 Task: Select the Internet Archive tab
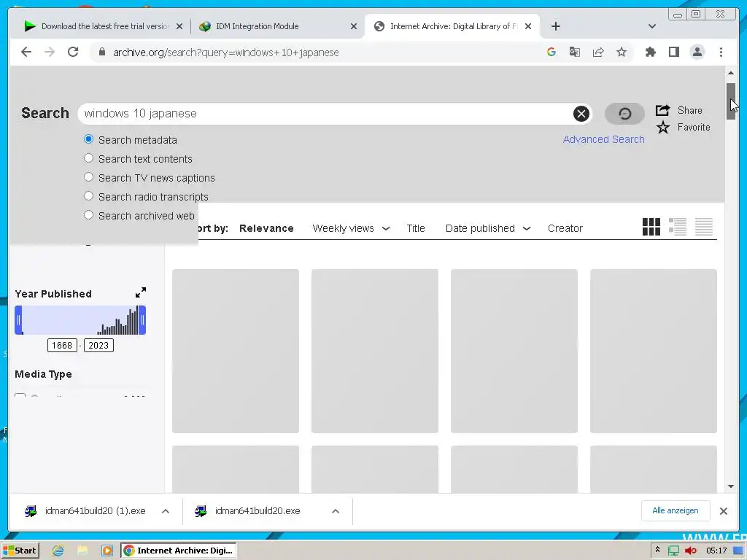(x=453, y=26)
